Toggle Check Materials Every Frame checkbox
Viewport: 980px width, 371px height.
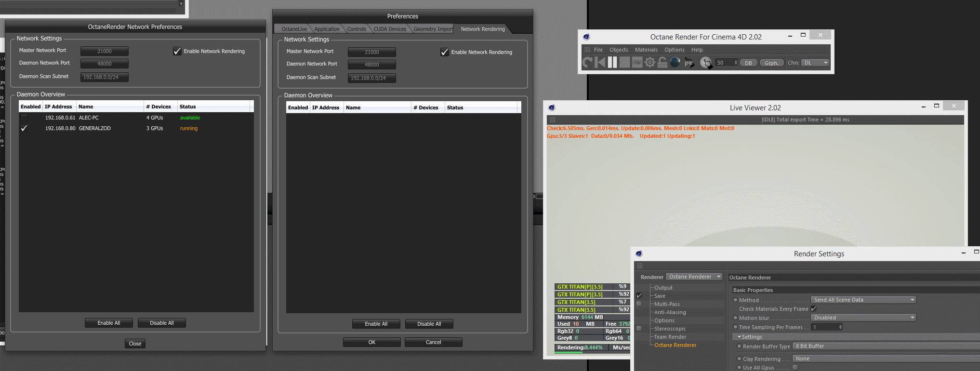[814, 309]
